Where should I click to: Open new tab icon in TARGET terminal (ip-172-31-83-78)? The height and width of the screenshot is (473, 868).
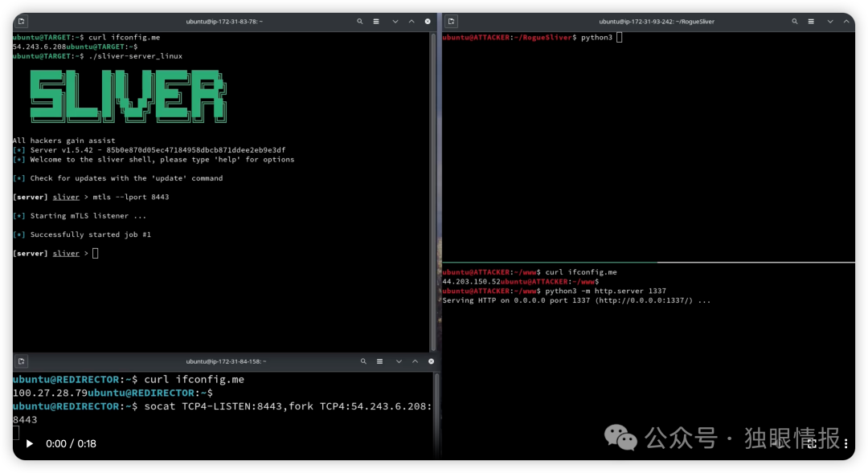[21, 22]
